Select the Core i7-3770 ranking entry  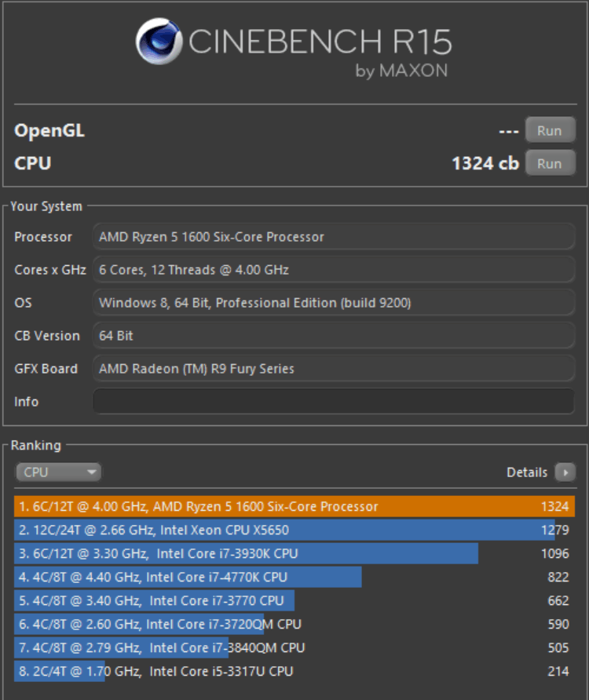pos(294,600)
